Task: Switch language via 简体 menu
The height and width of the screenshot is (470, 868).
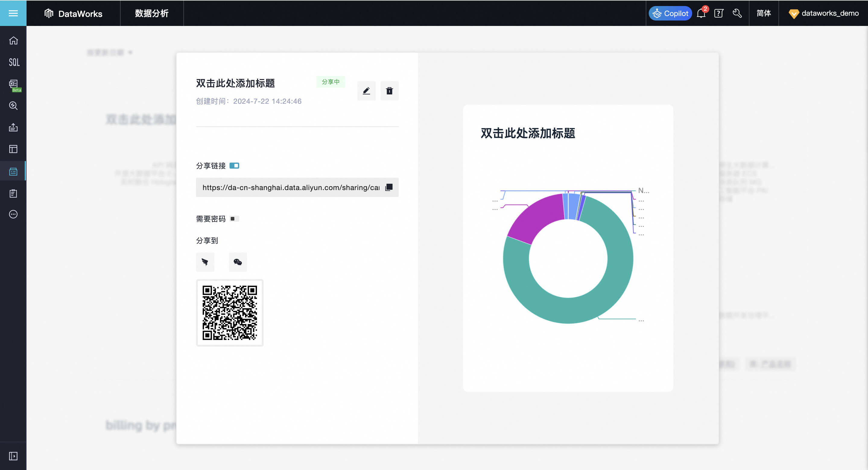Action: [x=764, y=14]
